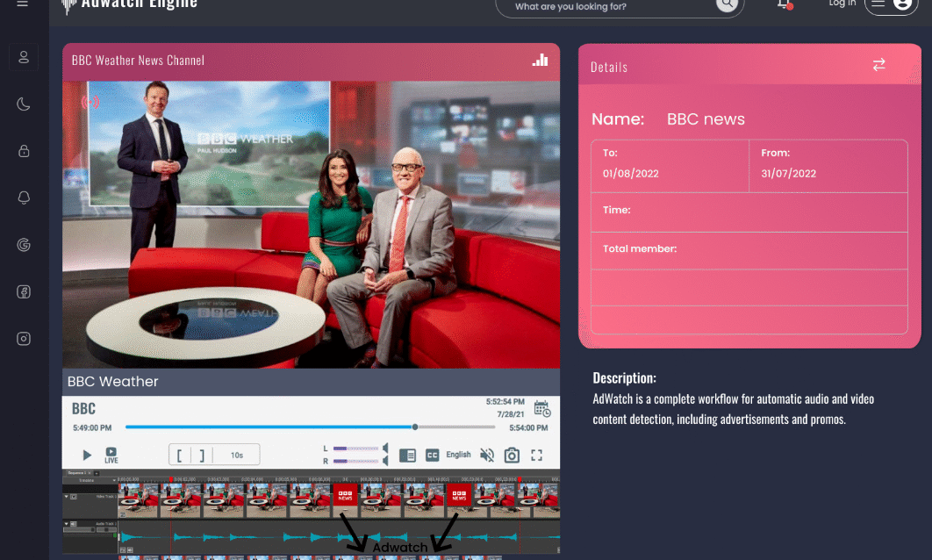Click the 5:52:54 PM current time
The image size is (932, 560).
(x=505, y=402)
